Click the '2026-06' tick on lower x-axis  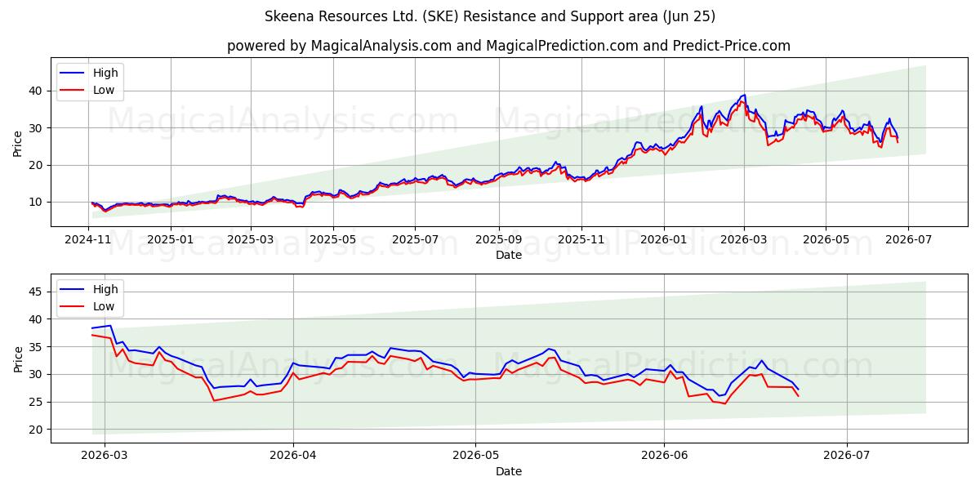(665, 456)
